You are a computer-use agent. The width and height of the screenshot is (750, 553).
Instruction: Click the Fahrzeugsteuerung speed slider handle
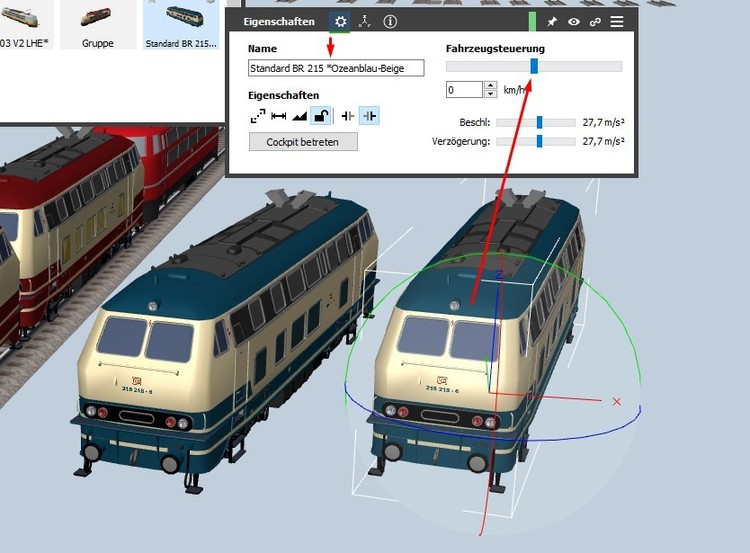pyautogui.click(x=534, y=66)
